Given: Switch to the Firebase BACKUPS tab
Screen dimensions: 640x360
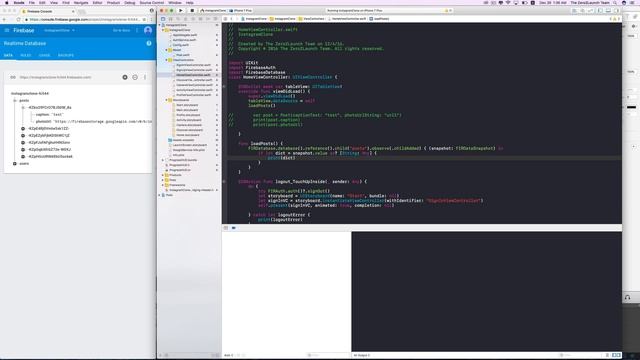Looking at the screenshot, I should [x=66, y=55].
